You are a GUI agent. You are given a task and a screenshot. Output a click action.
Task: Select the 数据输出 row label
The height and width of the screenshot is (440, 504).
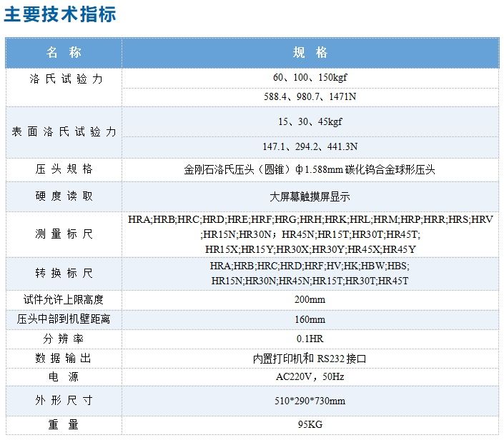tap(64, 358)
